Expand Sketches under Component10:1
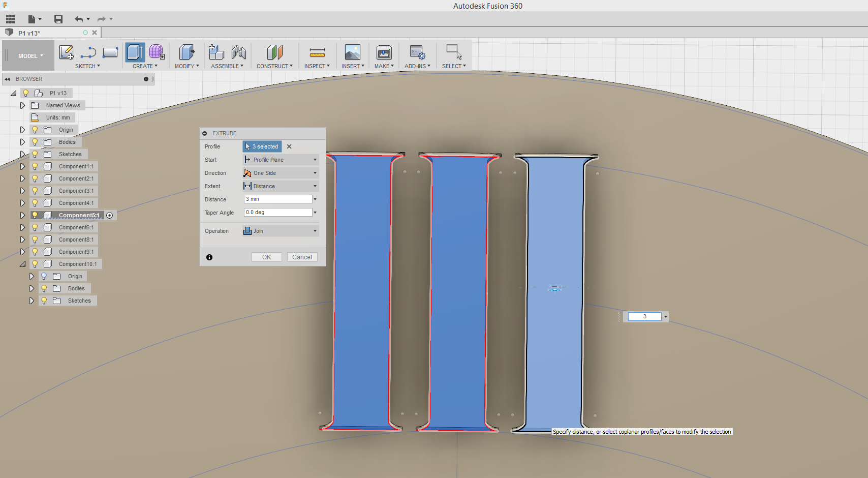The image size is (868, 478). [x=32, y=301]
